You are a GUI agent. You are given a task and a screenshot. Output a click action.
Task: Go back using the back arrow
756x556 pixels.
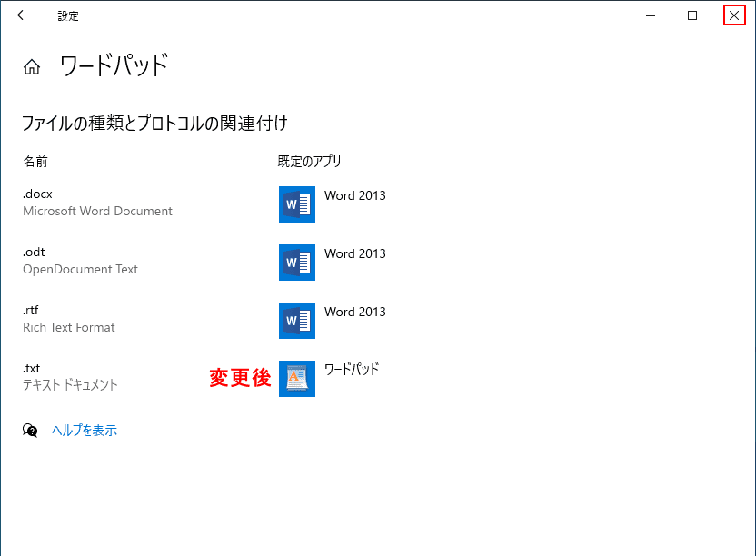(x=23, y=15)
